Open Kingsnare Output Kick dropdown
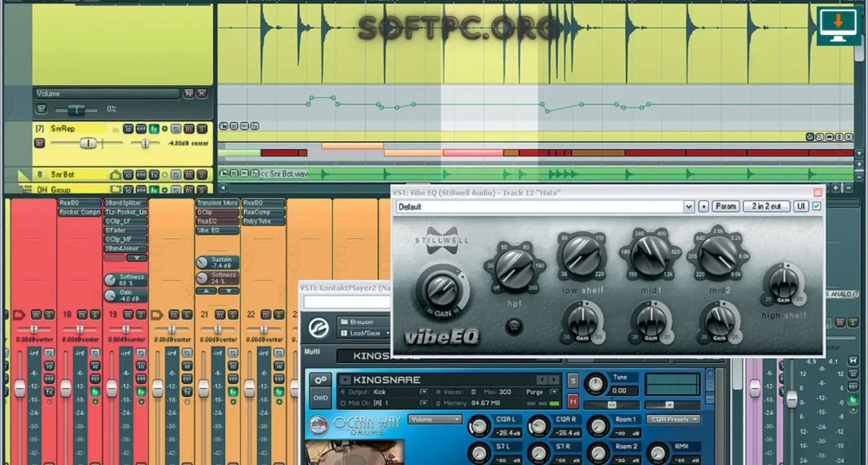868x465 pixels. 423,392
